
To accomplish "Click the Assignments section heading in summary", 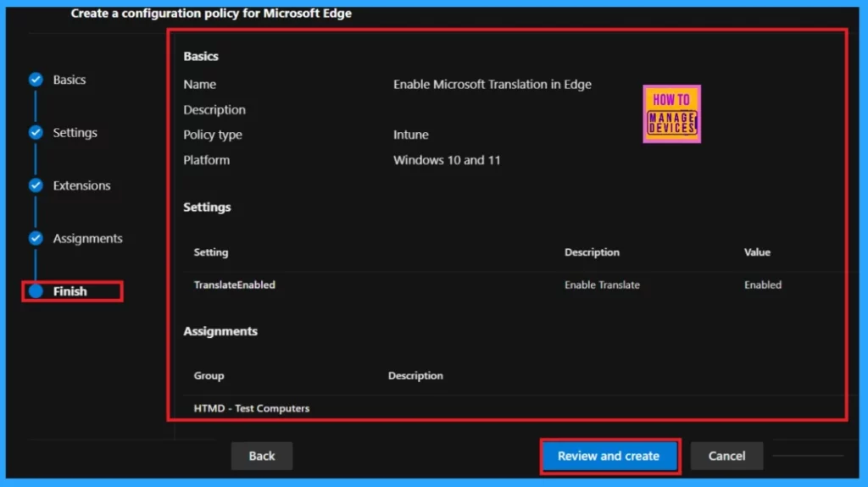I will [x=220, y=331].
